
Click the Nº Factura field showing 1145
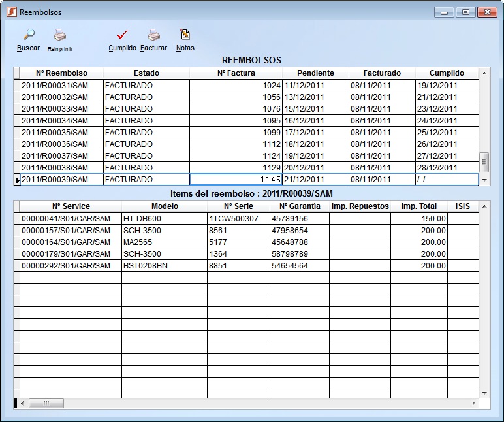point(236,180)
